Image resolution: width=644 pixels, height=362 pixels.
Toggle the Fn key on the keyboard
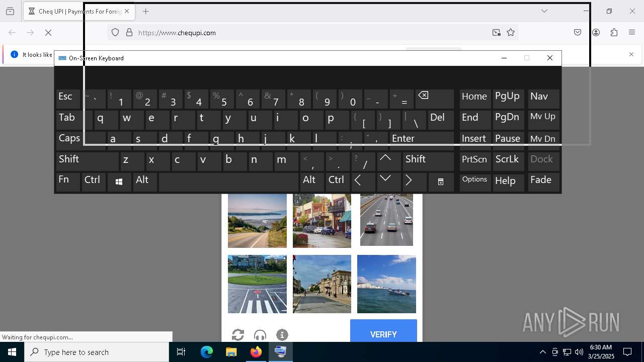click(68, 182)
